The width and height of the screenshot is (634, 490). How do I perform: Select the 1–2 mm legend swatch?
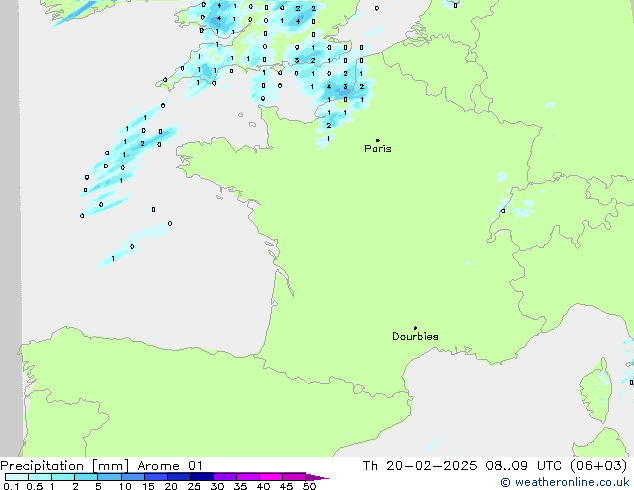click(x=63, y=477)
